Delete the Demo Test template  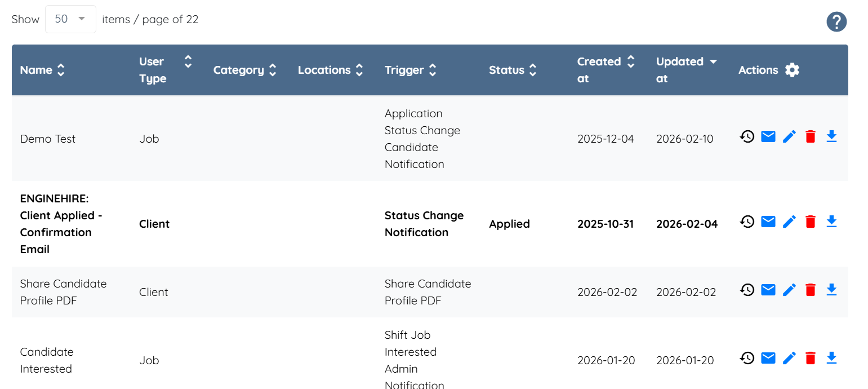pos(811,136)
